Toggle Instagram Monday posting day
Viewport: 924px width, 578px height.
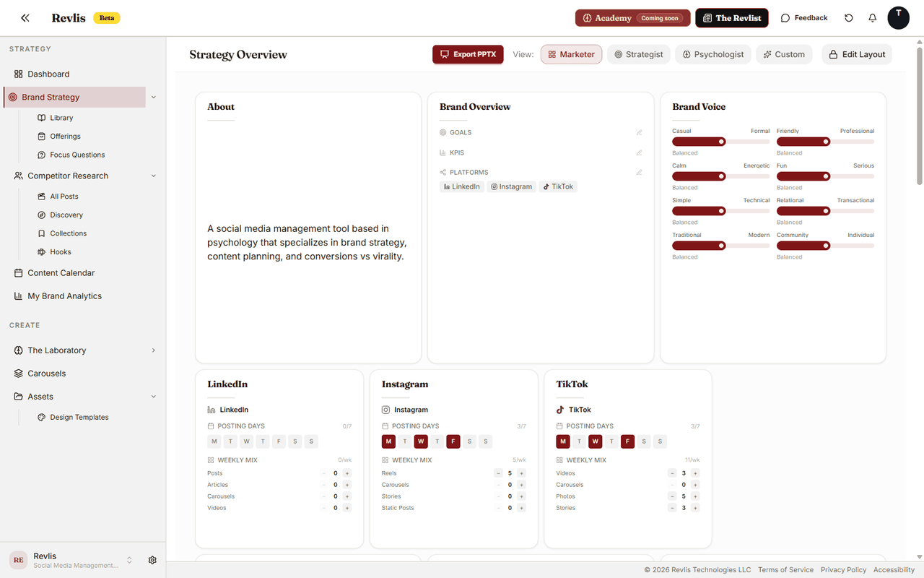(389, 441)
